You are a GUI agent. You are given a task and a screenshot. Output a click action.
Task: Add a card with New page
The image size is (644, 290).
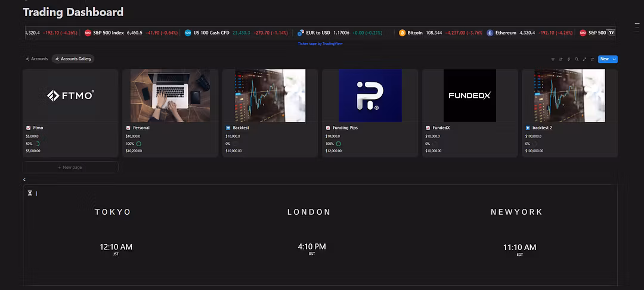(70, 167)
